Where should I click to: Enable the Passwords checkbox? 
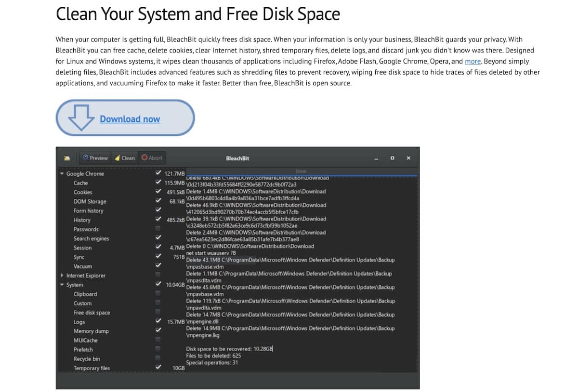coord(158,228)
